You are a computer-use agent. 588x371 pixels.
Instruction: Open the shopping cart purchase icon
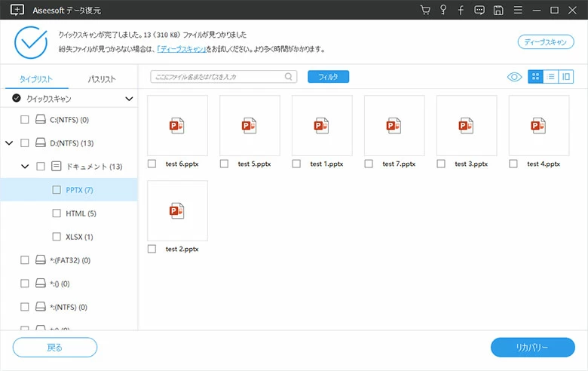pyautogui.click(x=426, y=10)
